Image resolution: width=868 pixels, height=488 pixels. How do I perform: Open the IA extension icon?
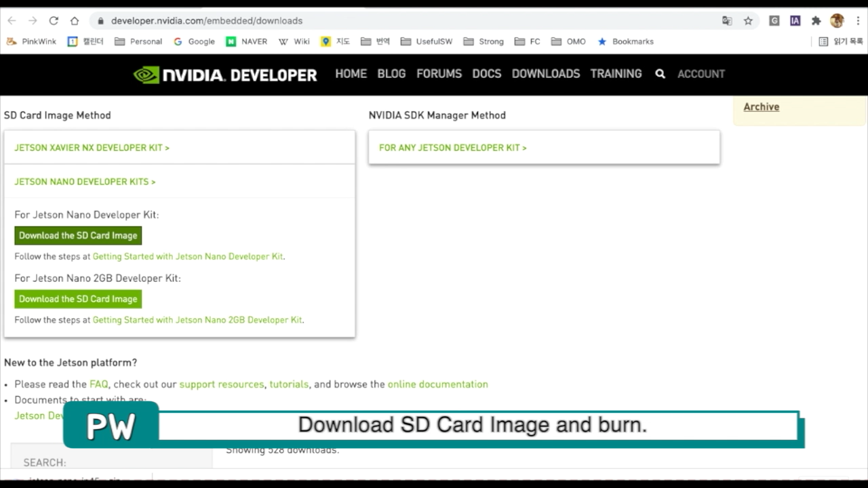coord(795,20)
